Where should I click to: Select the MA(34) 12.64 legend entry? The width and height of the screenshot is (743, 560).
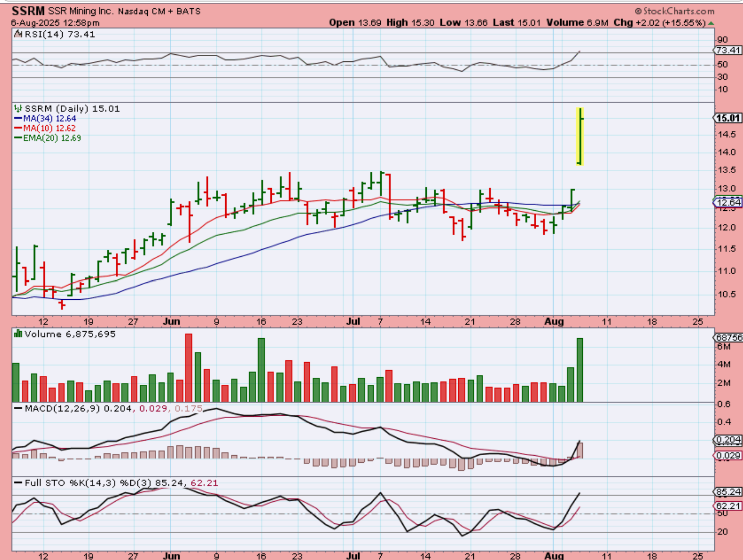click(45, 119)
